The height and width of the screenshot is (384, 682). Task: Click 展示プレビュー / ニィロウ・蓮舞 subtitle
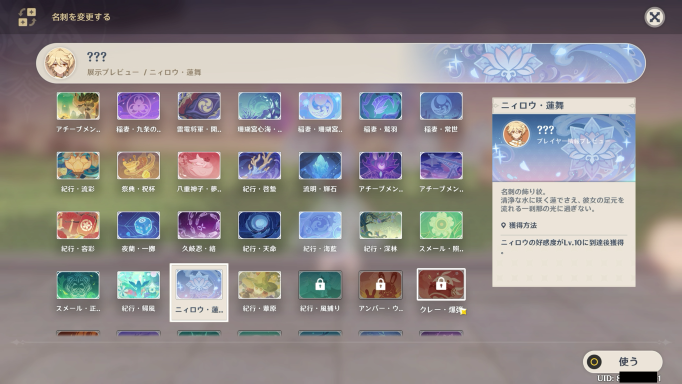[144, 72]
